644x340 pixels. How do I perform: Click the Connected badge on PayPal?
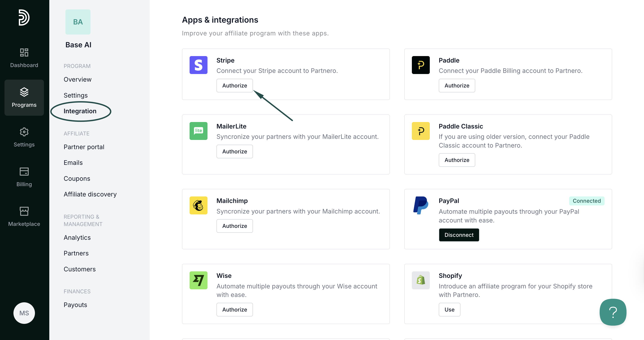(x=586, y=201)
